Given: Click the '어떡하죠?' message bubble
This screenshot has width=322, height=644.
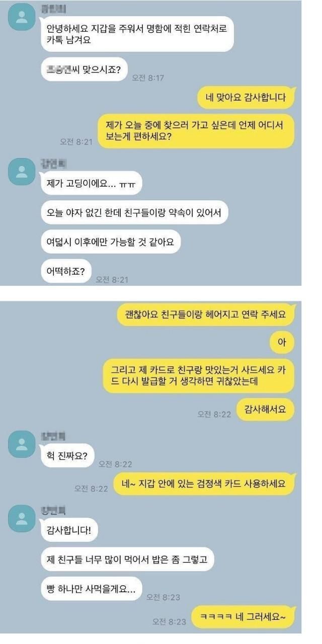Looking at the screenshot, I should [66, 271].
